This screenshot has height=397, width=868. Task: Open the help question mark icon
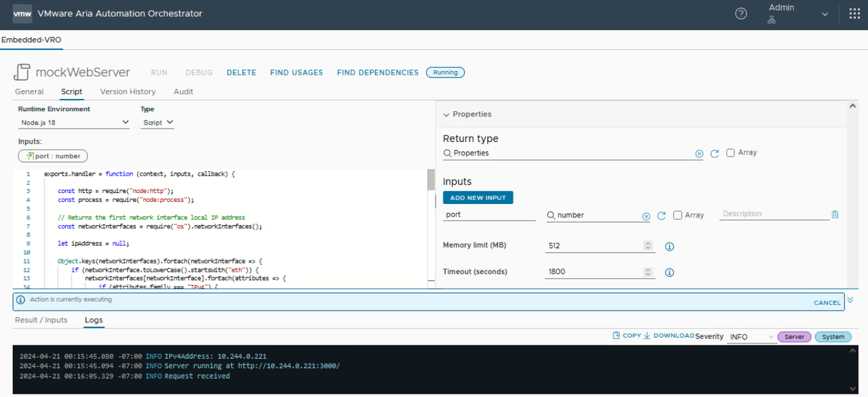(741, 13)
